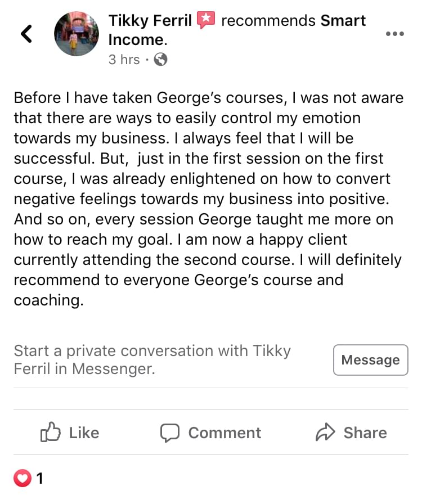The height and width of the screenshot is (504, 422).
Task: Click the red star recommendation badge
Action: 206,21
